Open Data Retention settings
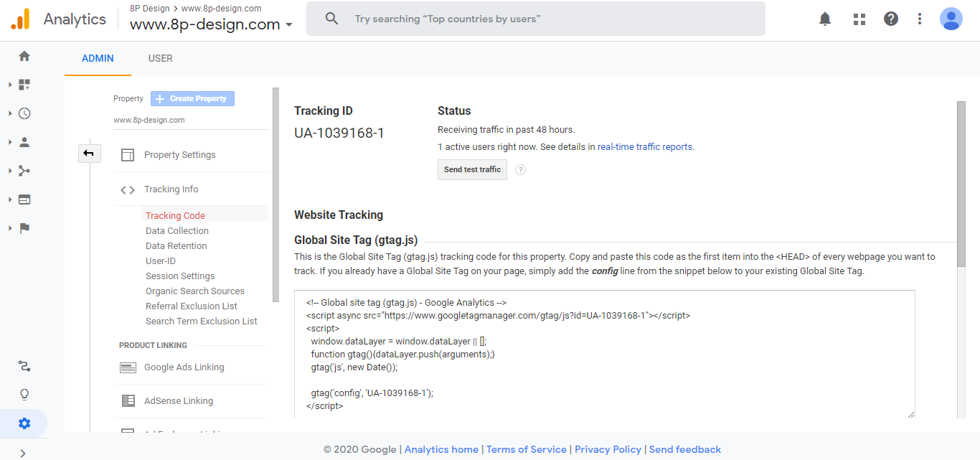Screen dimensions: 980x460 click(176, 246)
